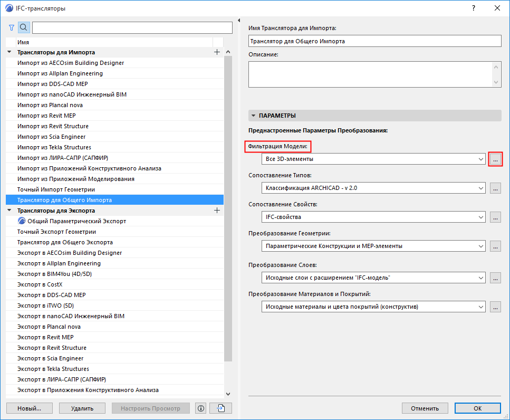510x420 pixels.
Task: Select Импорт из Приложений Конструктивного Анализа
Action: click(114, 168)
